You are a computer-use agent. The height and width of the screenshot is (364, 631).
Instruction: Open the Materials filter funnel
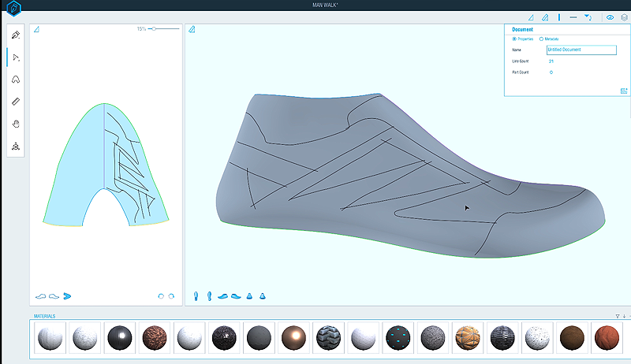coord(617,316)
